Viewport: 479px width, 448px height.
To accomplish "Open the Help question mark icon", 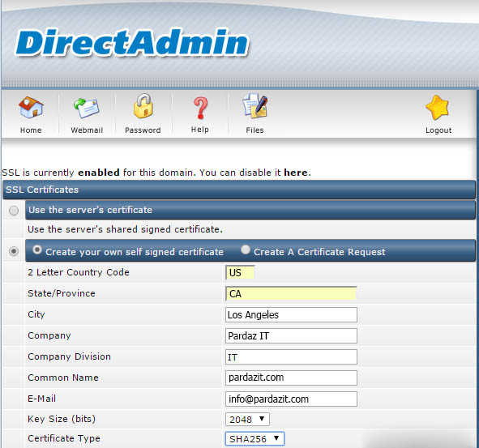I will (x=200, y=108).
